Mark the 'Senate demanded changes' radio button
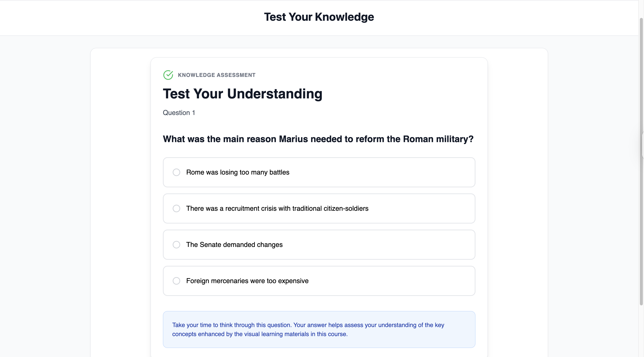The image size is (644, 357). (176, 245)
